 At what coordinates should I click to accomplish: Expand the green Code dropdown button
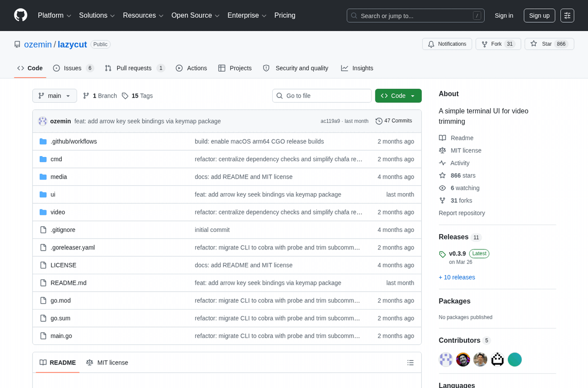(x=398, y=96)
